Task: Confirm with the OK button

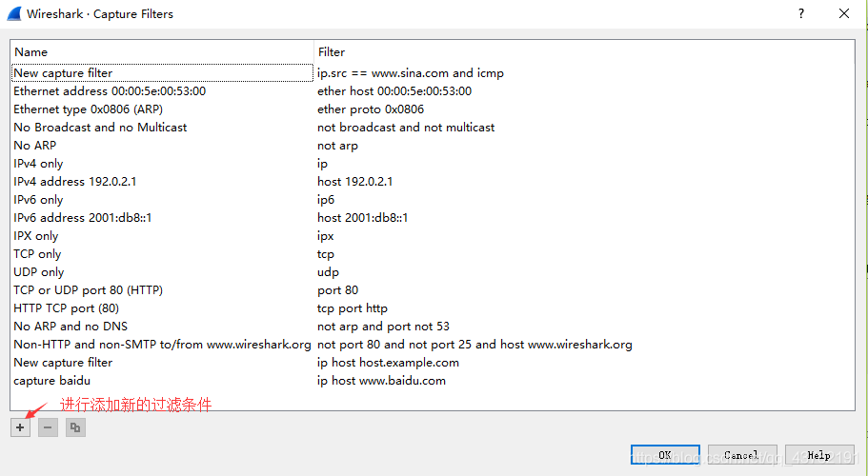Action: tap(665, 455)
